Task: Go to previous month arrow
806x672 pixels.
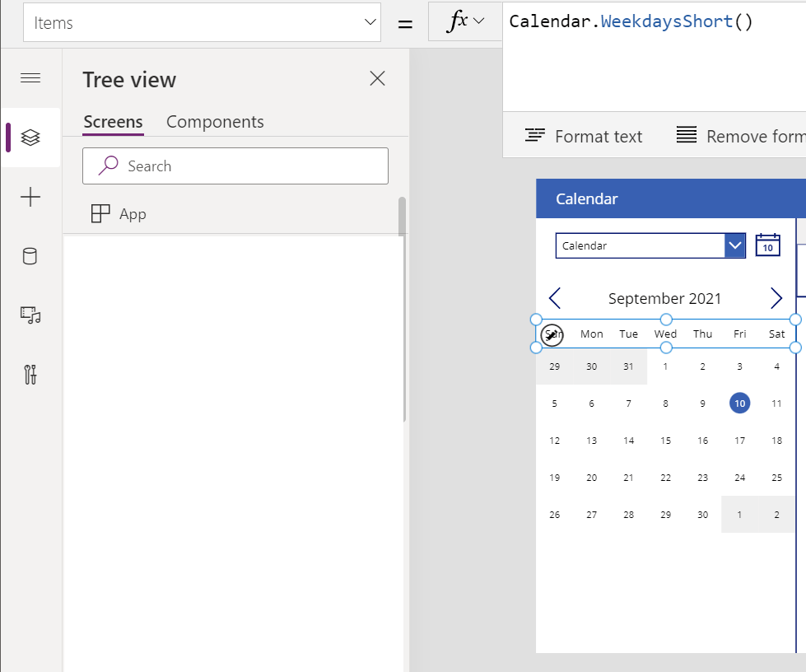Action: (555, 298)
